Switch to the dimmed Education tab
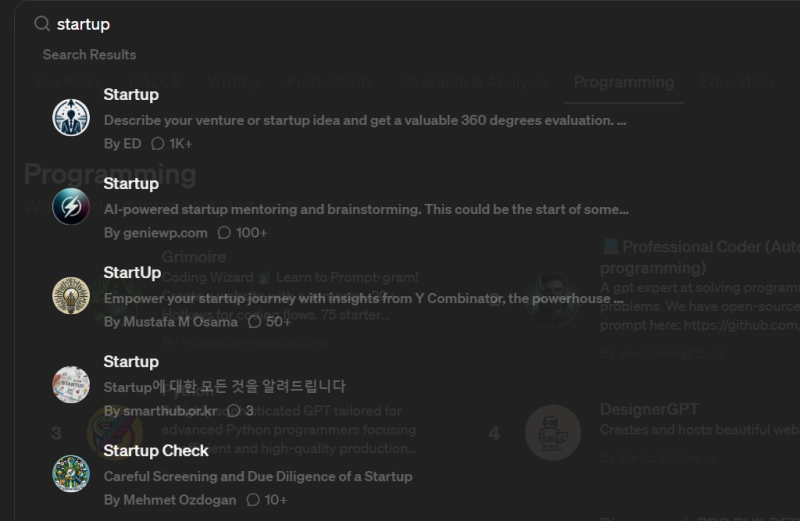 (737, 82)
